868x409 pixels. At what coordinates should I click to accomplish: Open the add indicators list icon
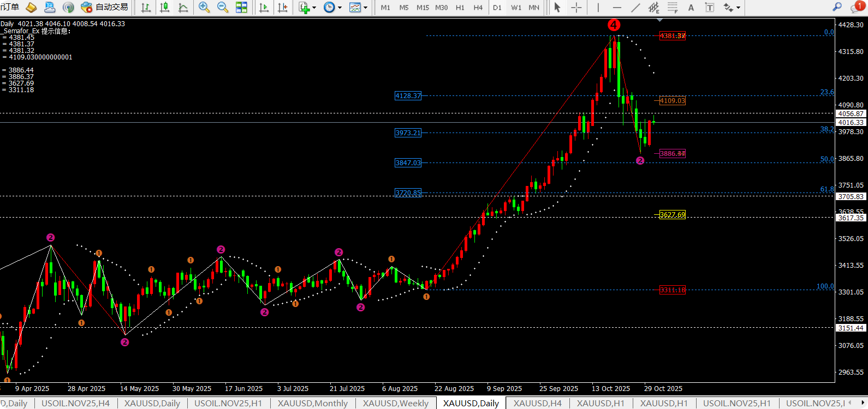[304, 8]
